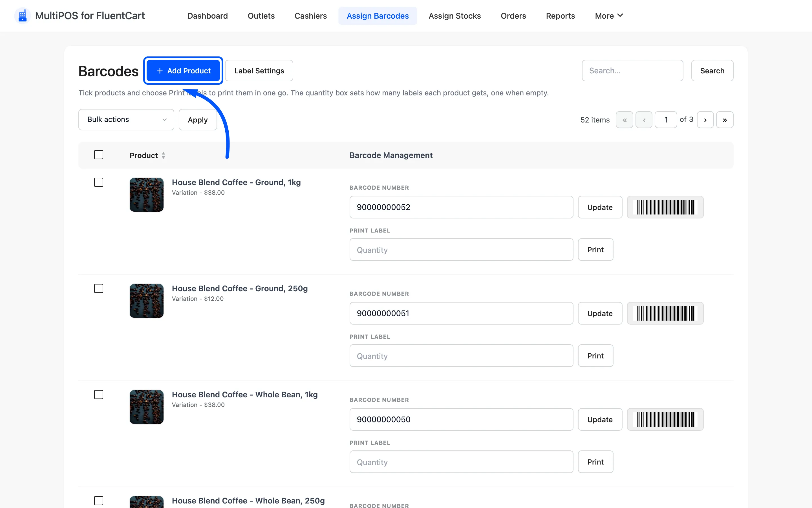This screenshot has height=508, width=812.
Task: Print label for Whole Bean 1kg
Action: click(595, 462)
